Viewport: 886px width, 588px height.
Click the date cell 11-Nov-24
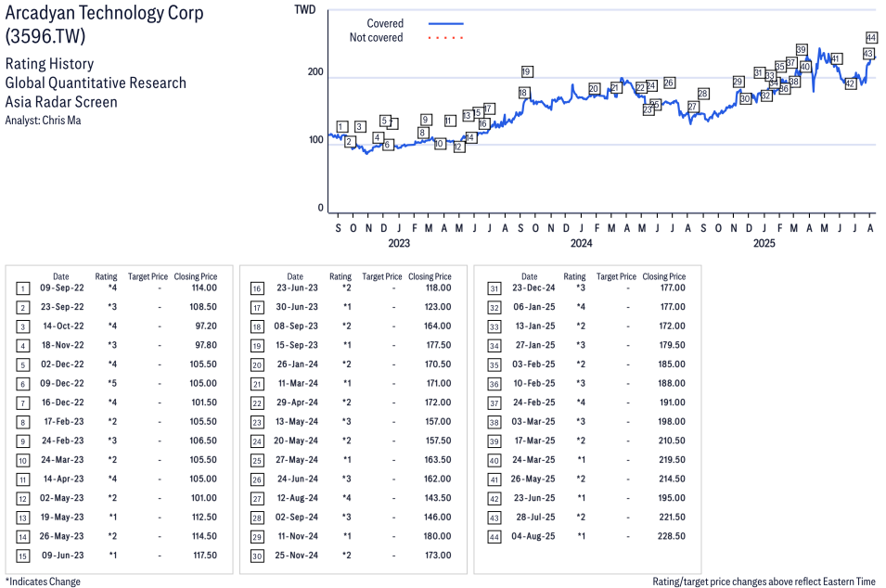coord(298,536)
